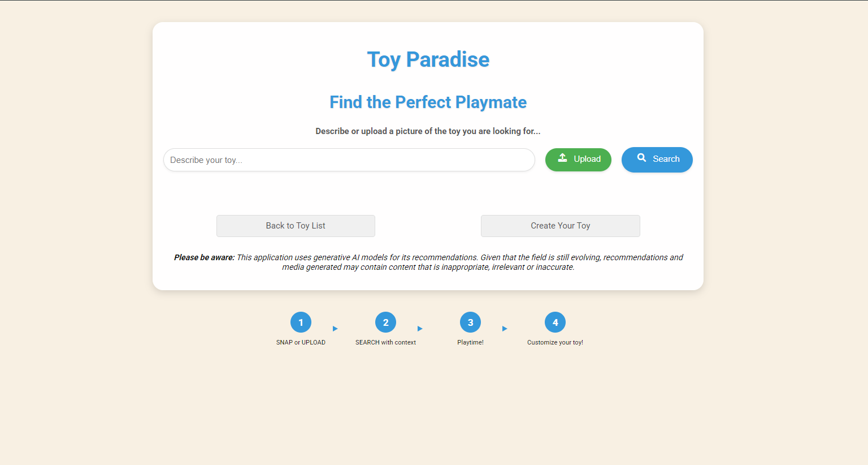This screenshot has width=868, height=465.
Task: Click the "Describe or upload a picture" instruction text
Action: click(x=428, y=131)
